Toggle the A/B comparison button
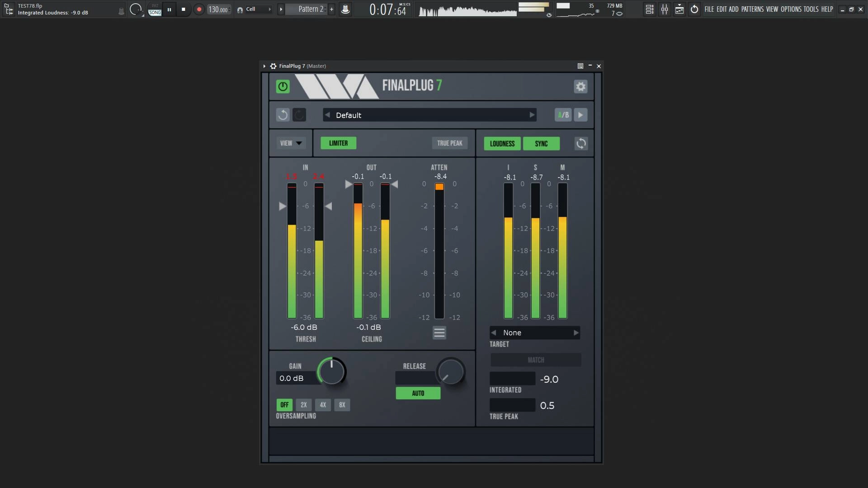Image resolution: width=868 pixels, height=488 pixels. tap(563, 115)
